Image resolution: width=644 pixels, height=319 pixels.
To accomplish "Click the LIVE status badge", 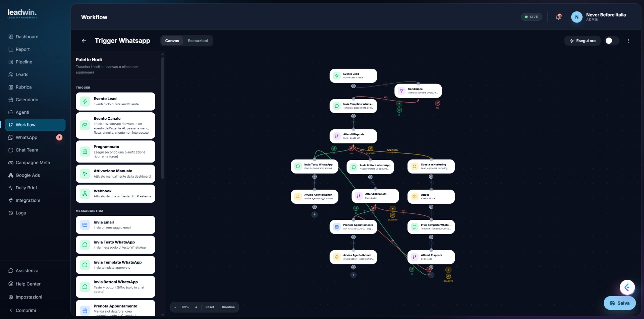I will (x=531, y=17).
